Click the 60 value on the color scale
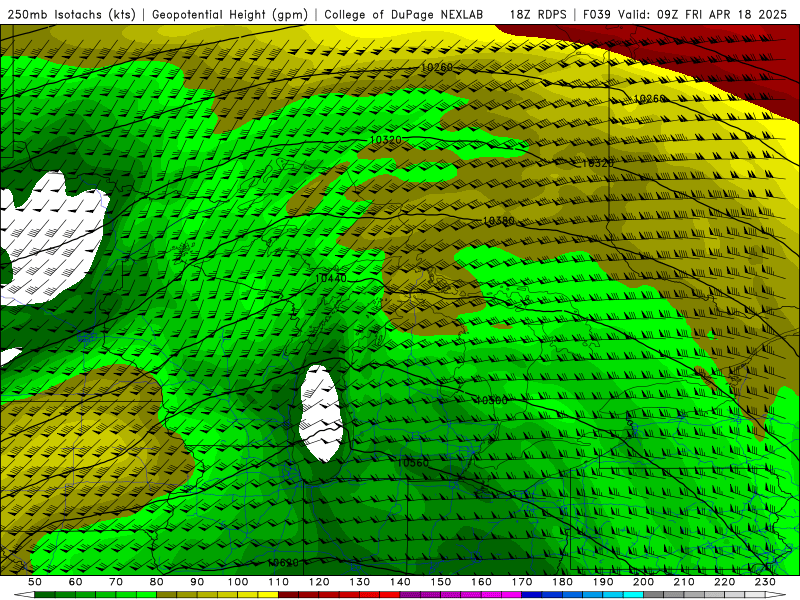The image size is (800, 600). tap(75, 582)
